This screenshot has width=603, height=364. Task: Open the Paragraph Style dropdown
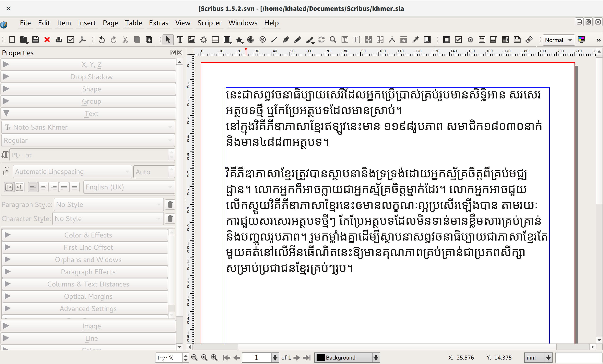[108, 204]
